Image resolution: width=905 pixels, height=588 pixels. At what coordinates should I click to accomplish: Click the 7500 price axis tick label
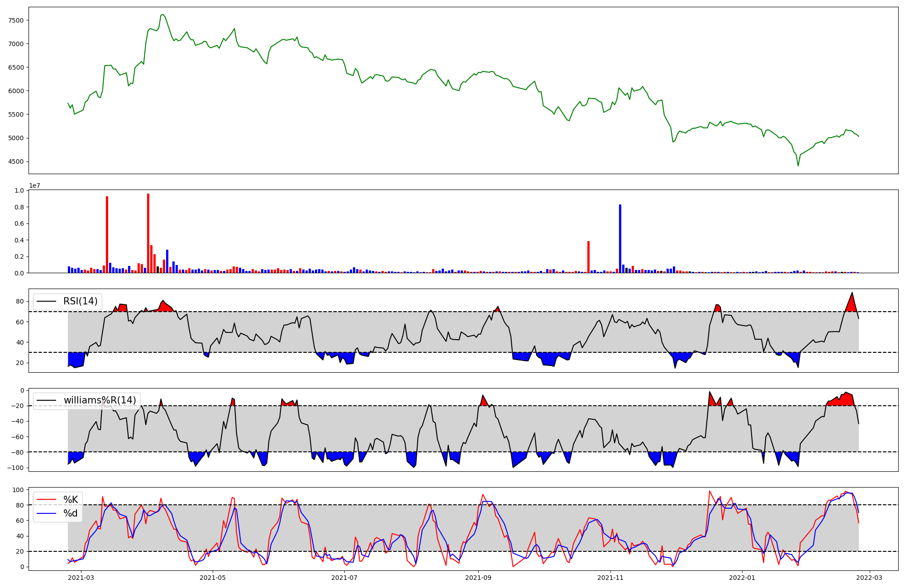16,20
